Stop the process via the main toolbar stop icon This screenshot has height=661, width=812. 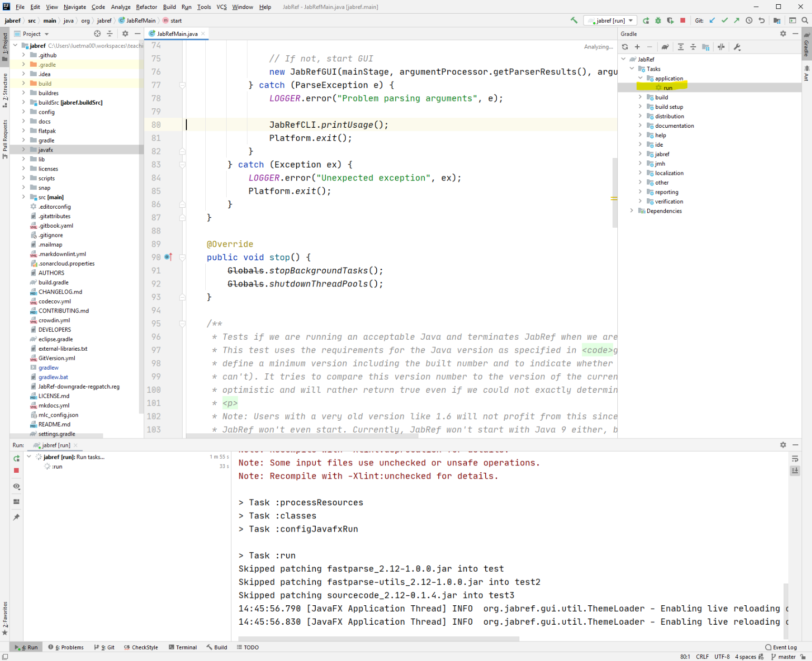(683, 21)
